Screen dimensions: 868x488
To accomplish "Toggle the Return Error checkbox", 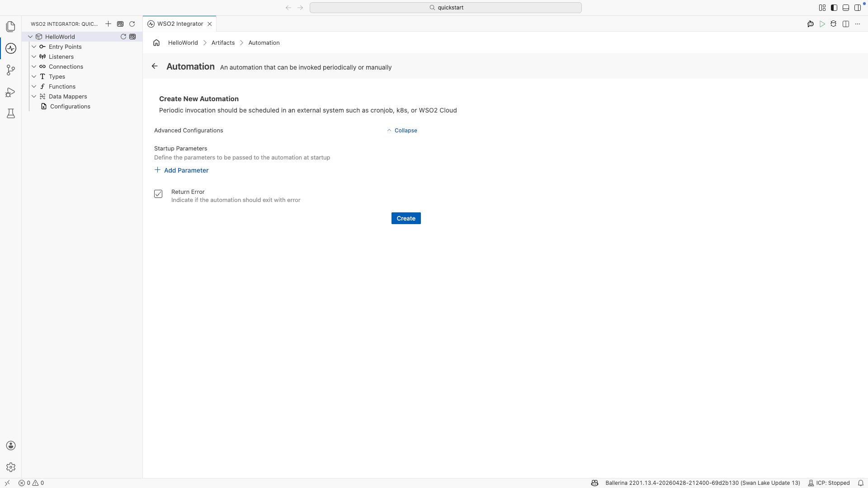I will 158,194.
